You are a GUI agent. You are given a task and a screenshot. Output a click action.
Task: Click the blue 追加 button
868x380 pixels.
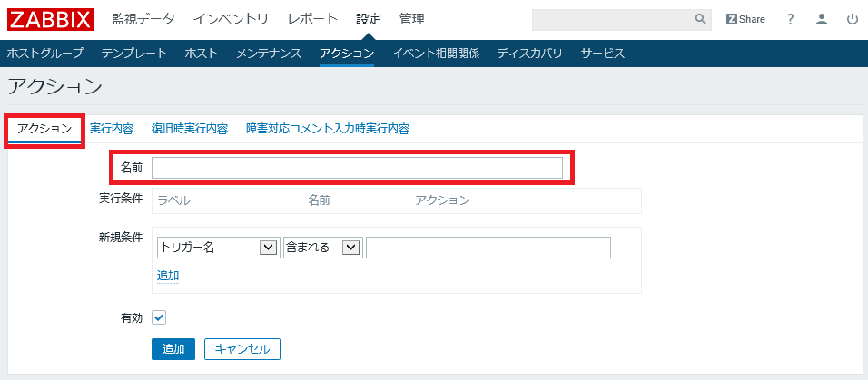(173, 349)
